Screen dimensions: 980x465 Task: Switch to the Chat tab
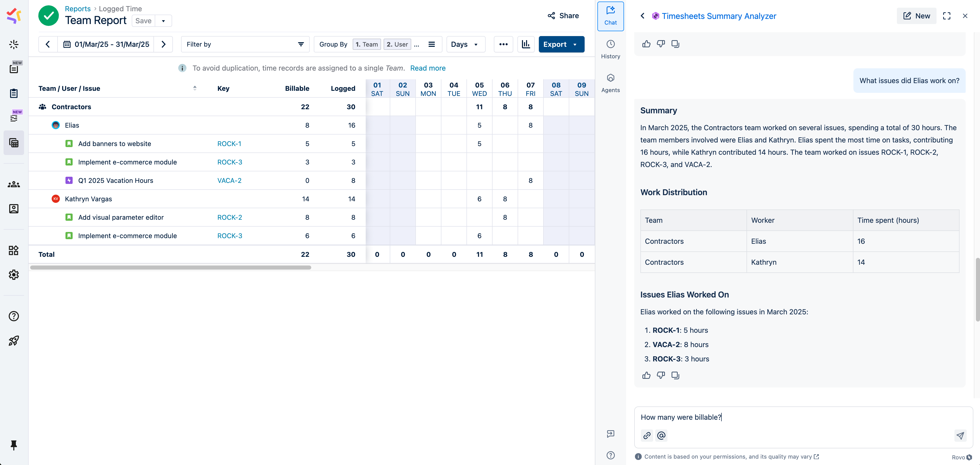point(610,16)
